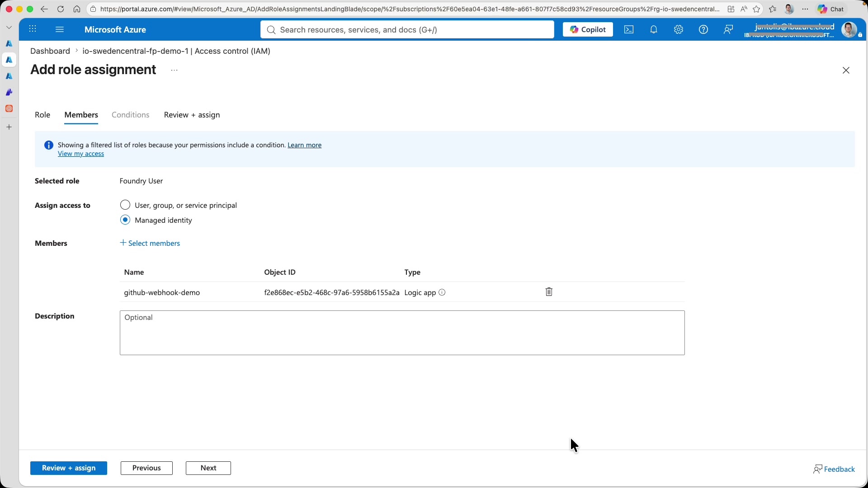Open the browser Chat Copilot button
The width and height of the screenshot is (868, 488).
831,9
